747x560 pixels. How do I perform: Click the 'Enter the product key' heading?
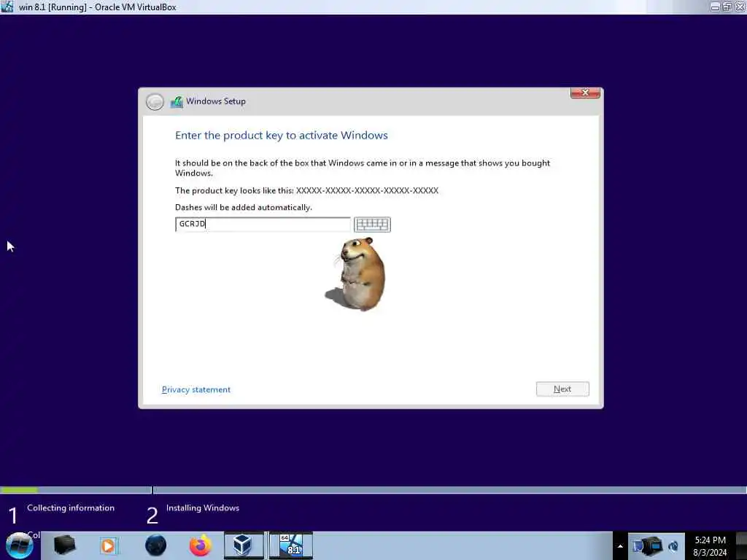(x=282, y=135)
